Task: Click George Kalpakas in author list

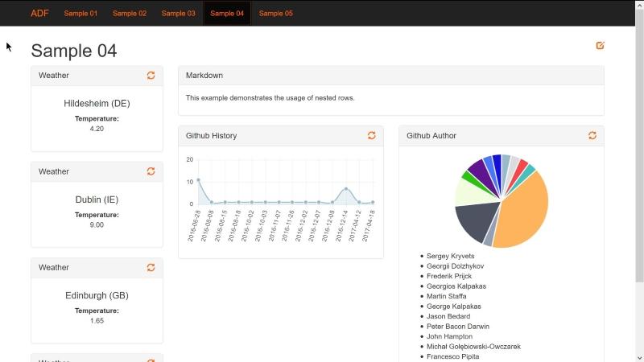Action: (453, 306)
